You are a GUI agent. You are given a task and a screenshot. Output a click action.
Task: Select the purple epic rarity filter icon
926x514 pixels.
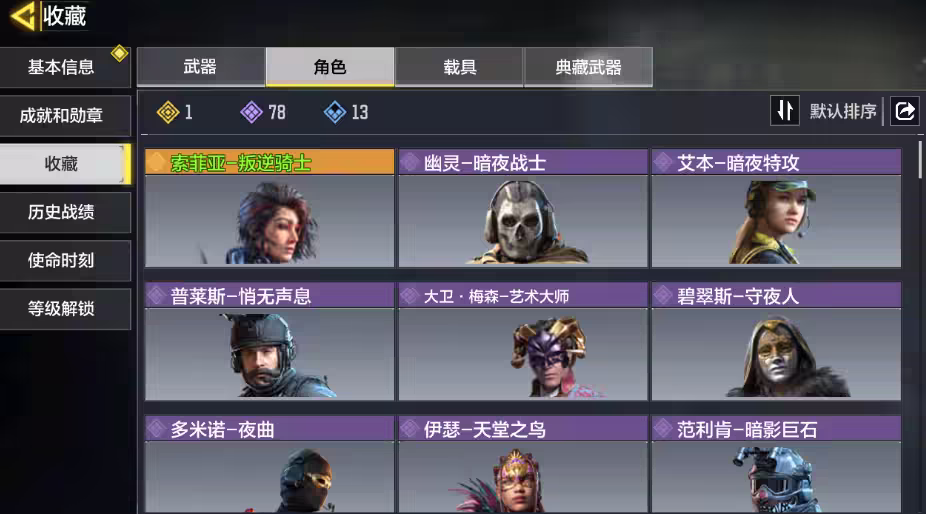click(252, 112)
